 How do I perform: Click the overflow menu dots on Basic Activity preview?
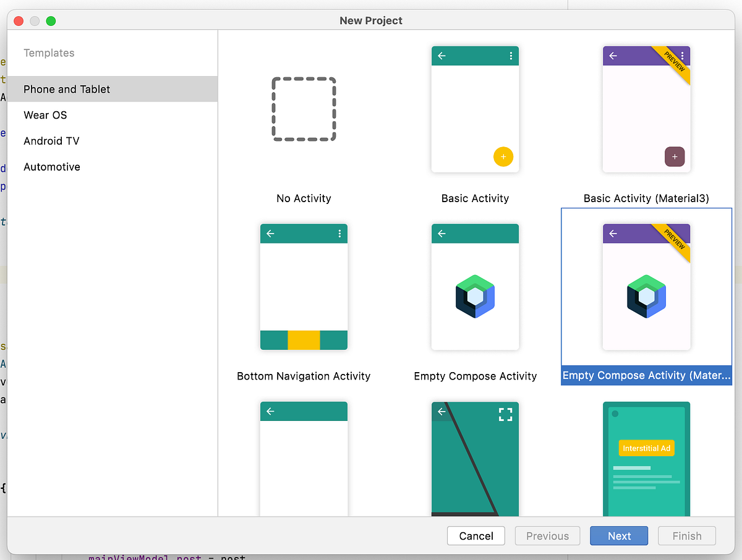point(511,56)
